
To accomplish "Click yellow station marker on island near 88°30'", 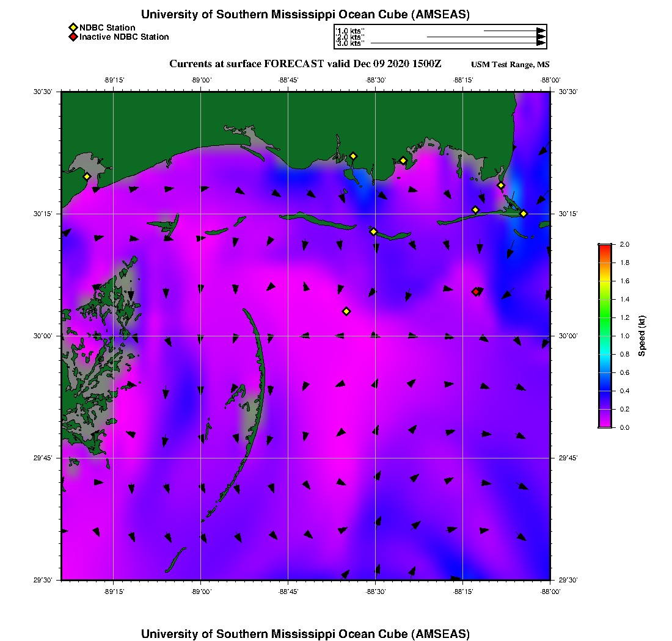I will [373, 231].
